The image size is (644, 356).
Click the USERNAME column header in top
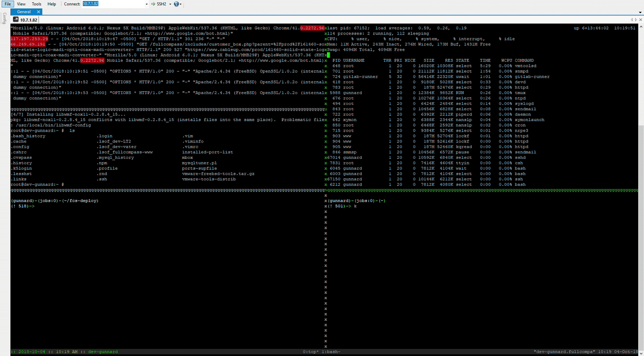point(354,60)
